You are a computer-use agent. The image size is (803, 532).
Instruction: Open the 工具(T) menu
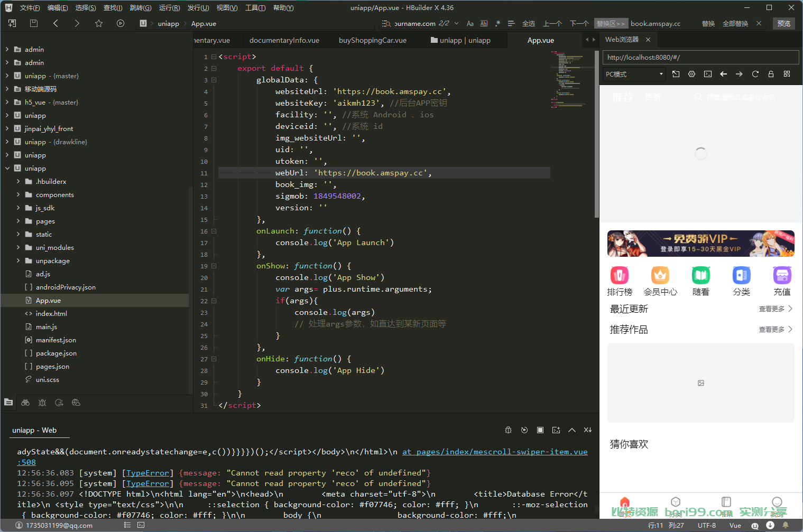click(255, 8)
